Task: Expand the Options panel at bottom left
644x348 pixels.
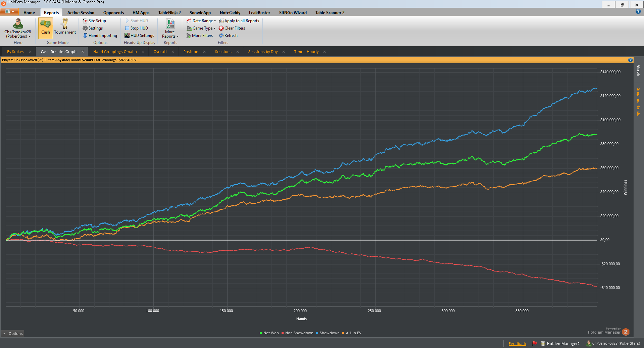Action: point(13,334)
